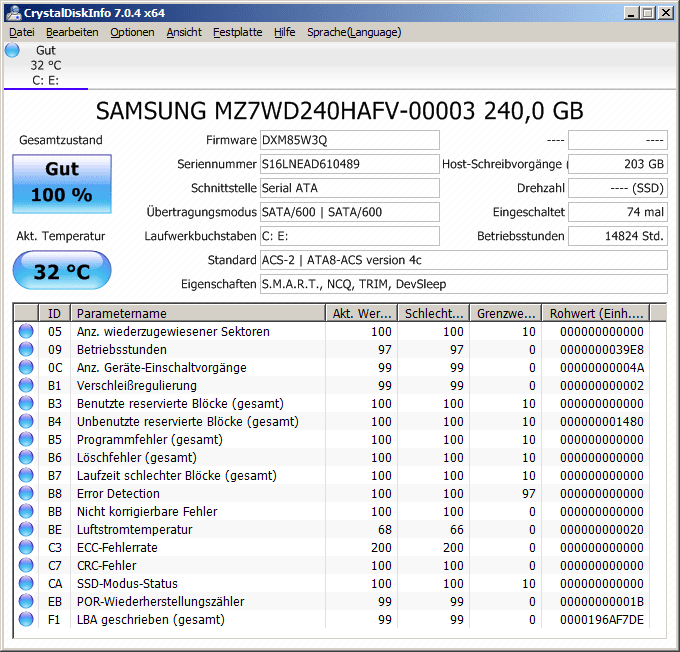Viewport: 680px width, 652px height.
Task: Click the Rohwert column header
Action: pos(596,313)
